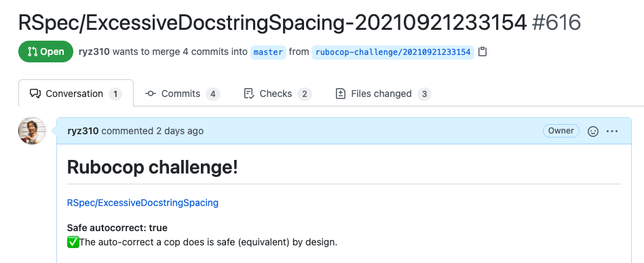Click the Files changed diff icon

341,94
